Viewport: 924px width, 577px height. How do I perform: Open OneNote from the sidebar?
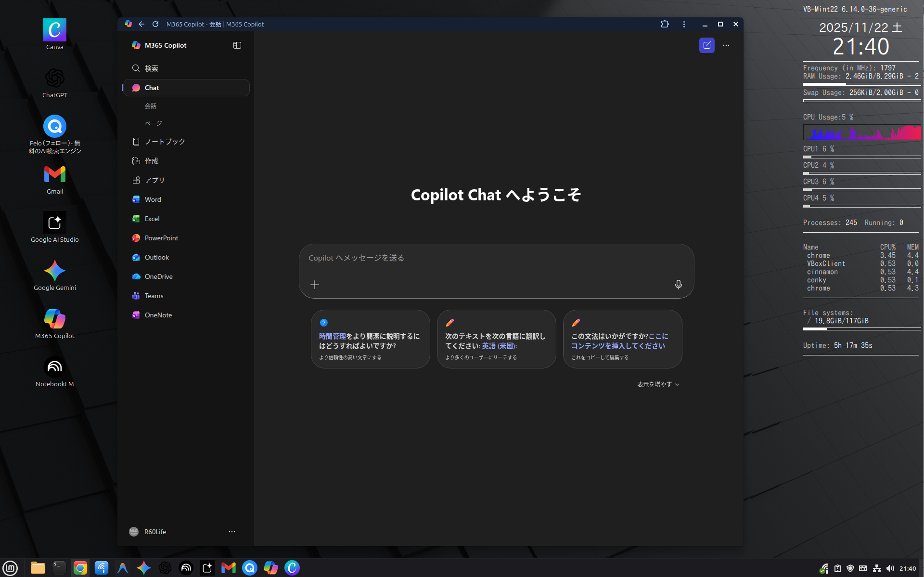click(157, 315)
